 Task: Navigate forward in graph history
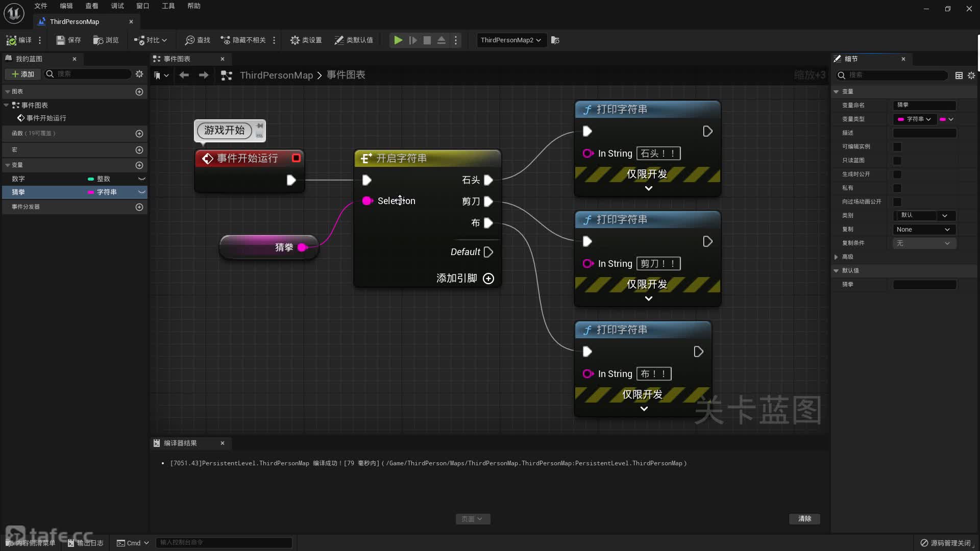pos(204,75)
